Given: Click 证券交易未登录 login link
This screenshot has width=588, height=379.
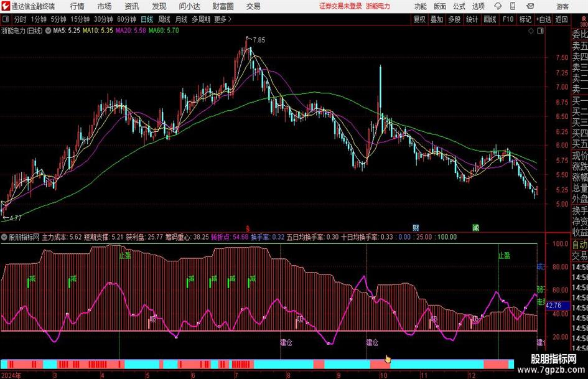Looking at the screenshot, I should click(x=340, y=6).
